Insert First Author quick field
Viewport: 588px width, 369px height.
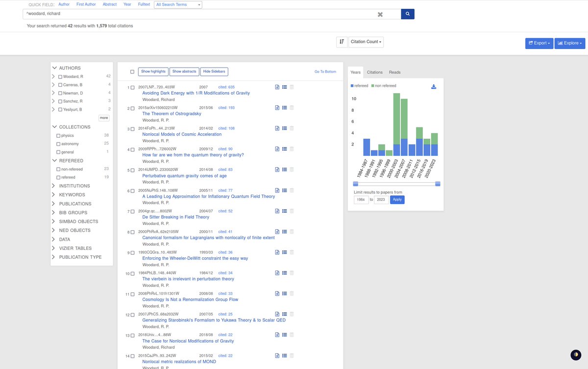[x=86, y=4]
